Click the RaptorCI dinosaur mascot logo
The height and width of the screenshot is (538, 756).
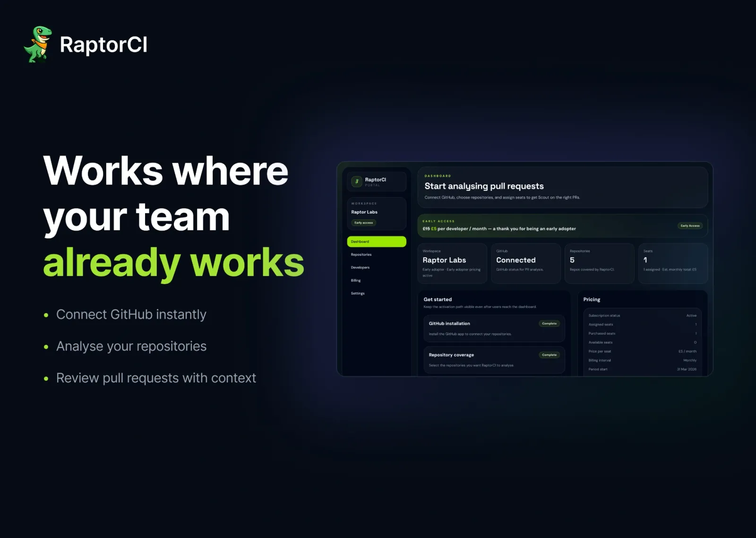point(38,44)
